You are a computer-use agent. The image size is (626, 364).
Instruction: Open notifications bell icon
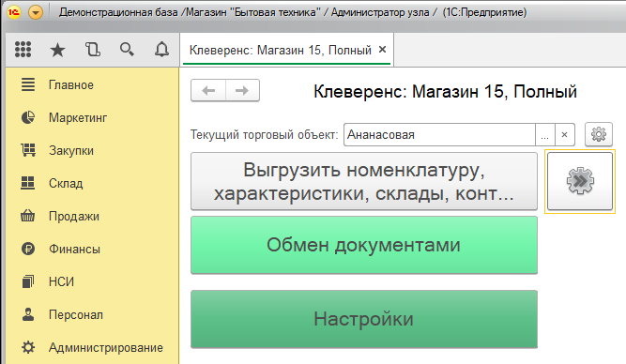tap(161, 50)
